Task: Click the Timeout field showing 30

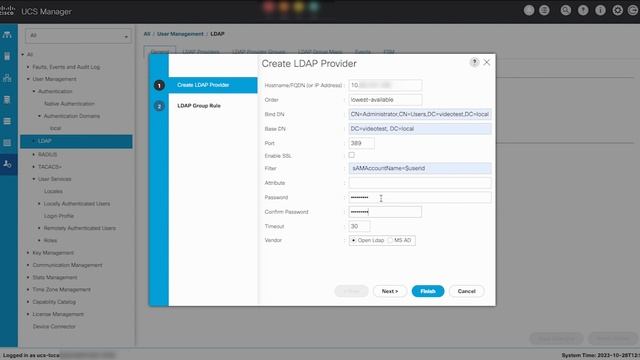Action: (x=359, y=226)
